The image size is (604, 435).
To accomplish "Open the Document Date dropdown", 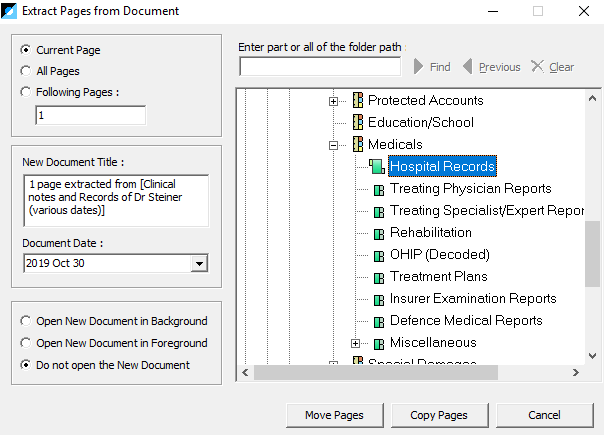I will (x=199, y=263).
